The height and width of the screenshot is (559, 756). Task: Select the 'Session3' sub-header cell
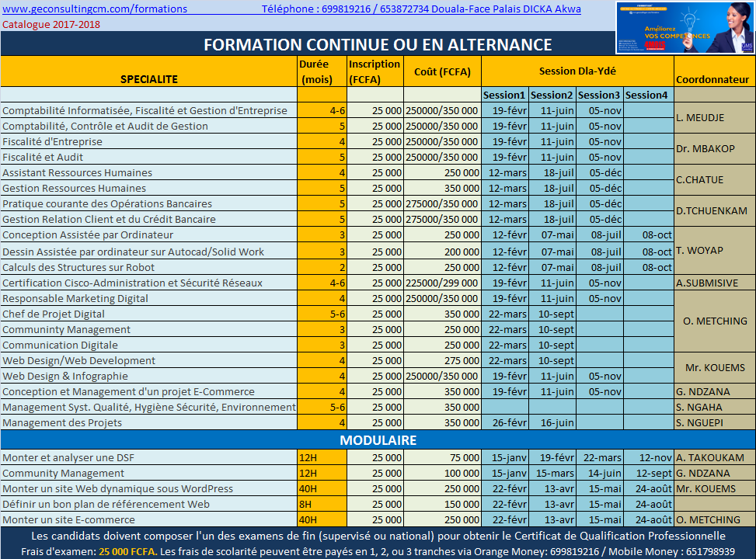(599, 95)
